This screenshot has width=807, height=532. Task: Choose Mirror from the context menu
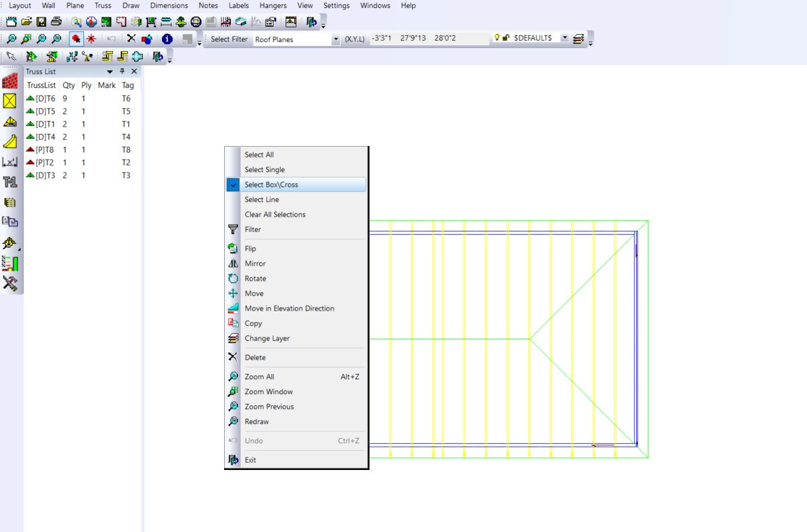255,263
